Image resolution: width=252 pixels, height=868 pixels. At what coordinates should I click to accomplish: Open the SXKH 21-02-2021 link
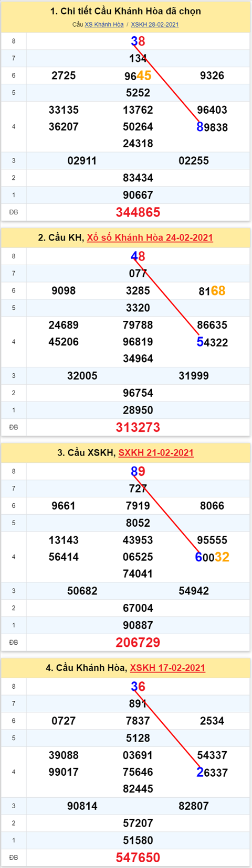(156, 452)
